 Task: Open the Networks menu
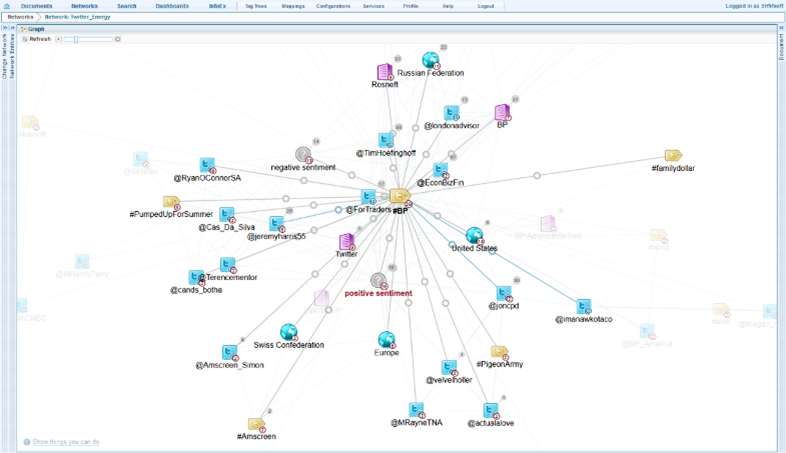click(84, 6)
